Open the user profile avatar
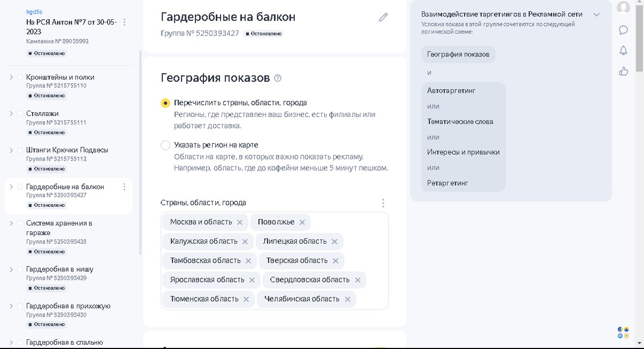The width and height of the screenshot is (644, 349). [x=623, y=8]
